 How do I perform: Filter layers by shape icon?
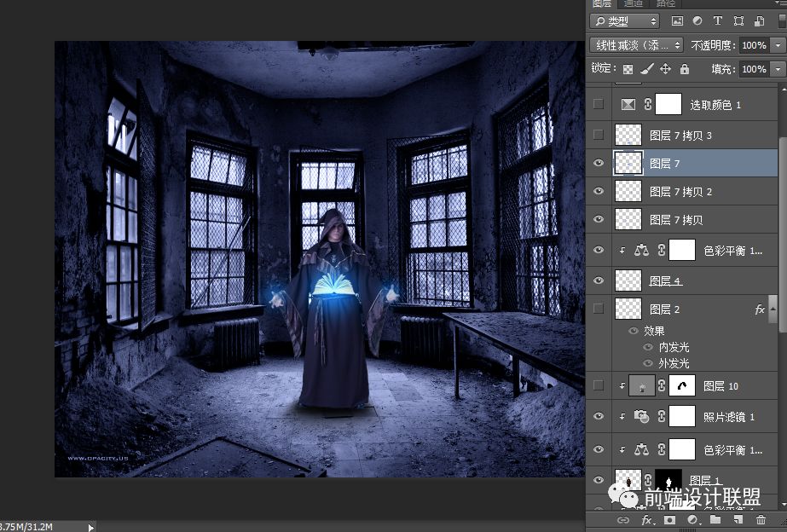pos(738,21)
